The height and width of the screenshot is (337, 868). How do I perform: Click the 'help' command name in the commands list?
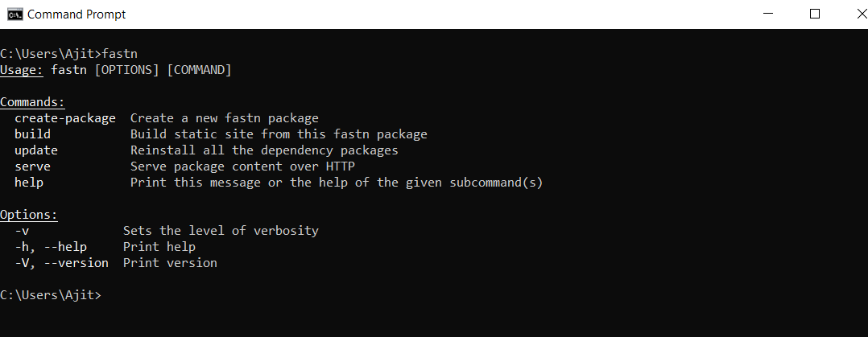coord(29,183)
